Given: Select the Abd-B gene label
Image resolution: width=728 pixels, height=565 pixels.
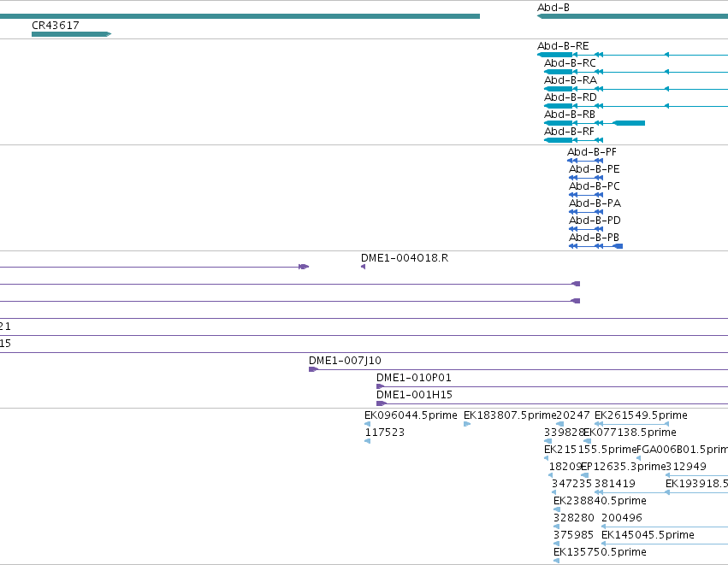Looking at the screenshot, I should pyautogui.click(x=553, y=8).
